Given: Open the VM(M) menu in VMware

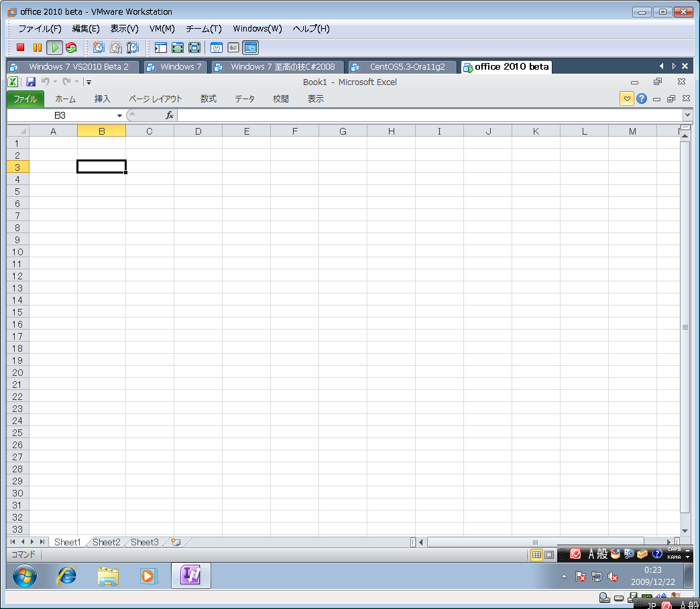Looking at the screenshot, I should tap(162, 29).
